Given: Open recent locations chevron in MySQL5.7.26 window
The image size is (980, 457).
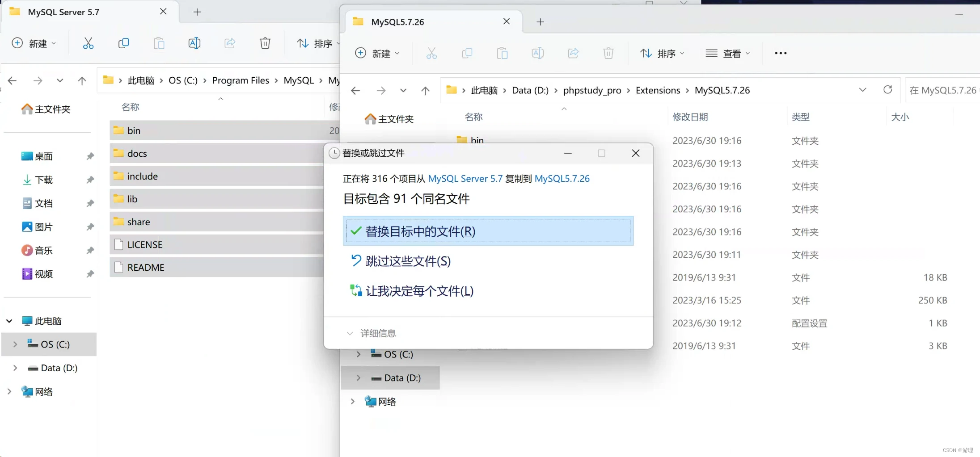Looking at the screenshot, I should [x=403, y=91].
